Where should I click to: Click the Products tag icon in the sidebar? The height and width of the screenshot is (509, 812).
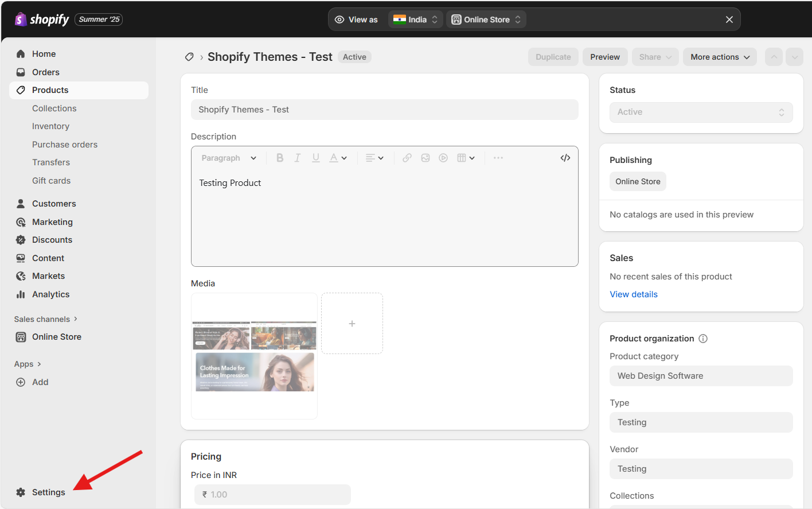coord(21,90)
